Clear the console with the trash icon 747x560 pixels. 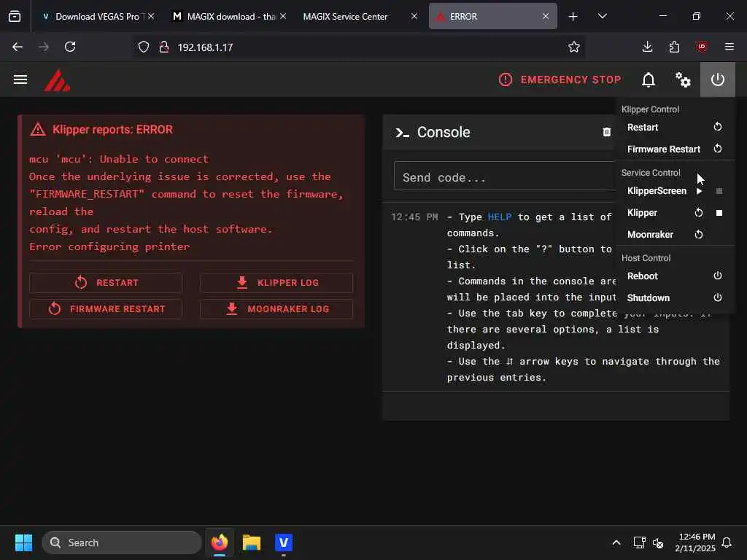pos(606,132)
